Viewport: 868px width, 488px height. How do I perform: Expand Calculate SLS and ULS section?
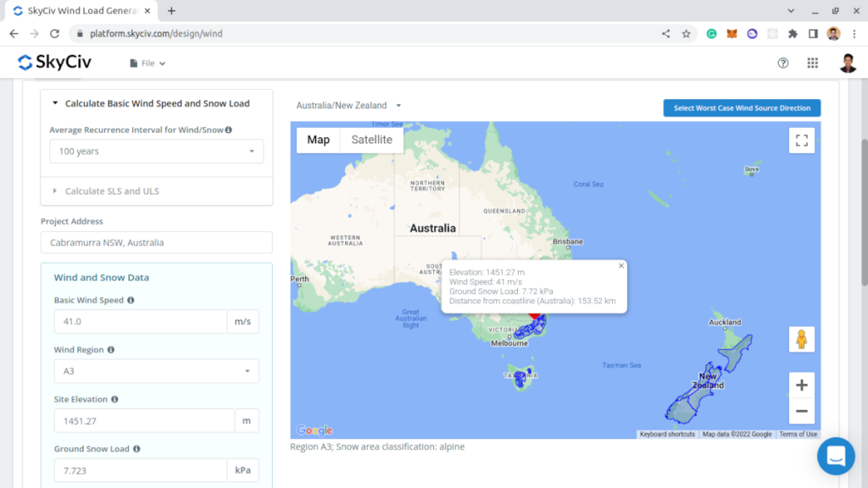[112, 191]
